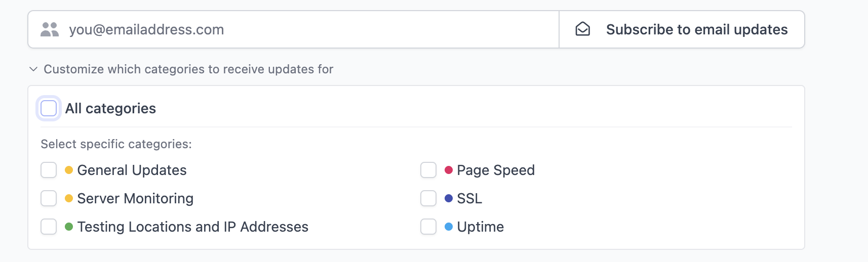Enable the Uptime category checkbox
This screenshot has height=262, width=868.
click(428, 227)
